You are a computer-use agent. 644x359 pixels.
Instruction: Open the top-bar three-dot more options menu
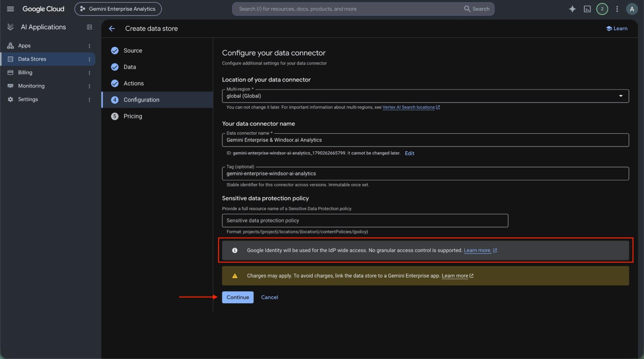coord(617,9)
